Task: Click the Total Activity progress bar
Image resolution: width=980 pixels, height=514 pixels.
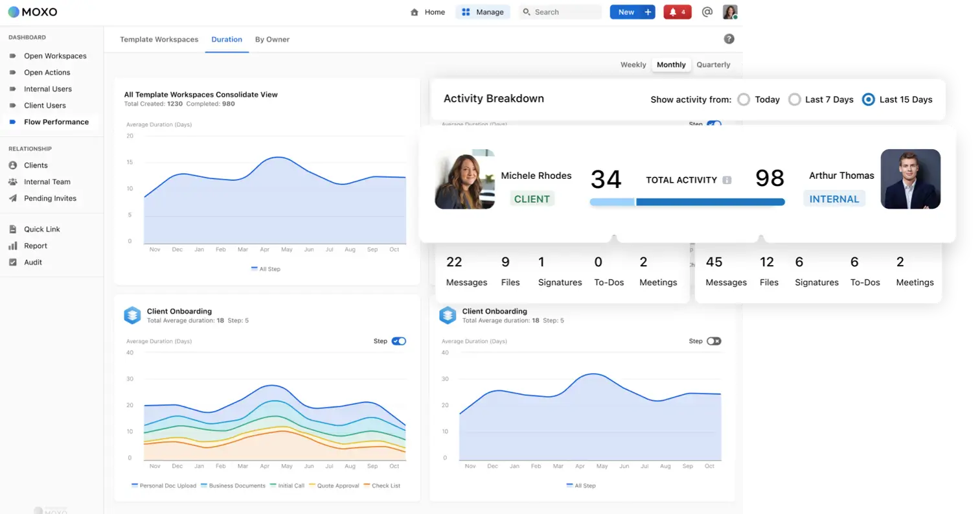Action: (x=687, y=202)
